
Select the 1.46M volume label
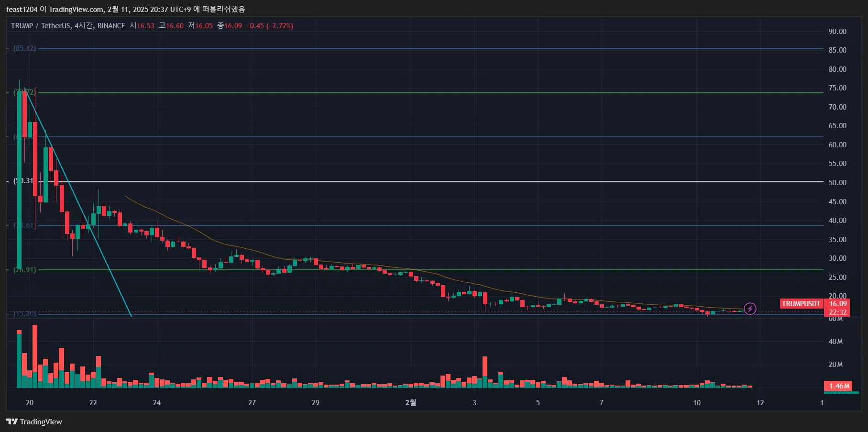pos(839,386)
